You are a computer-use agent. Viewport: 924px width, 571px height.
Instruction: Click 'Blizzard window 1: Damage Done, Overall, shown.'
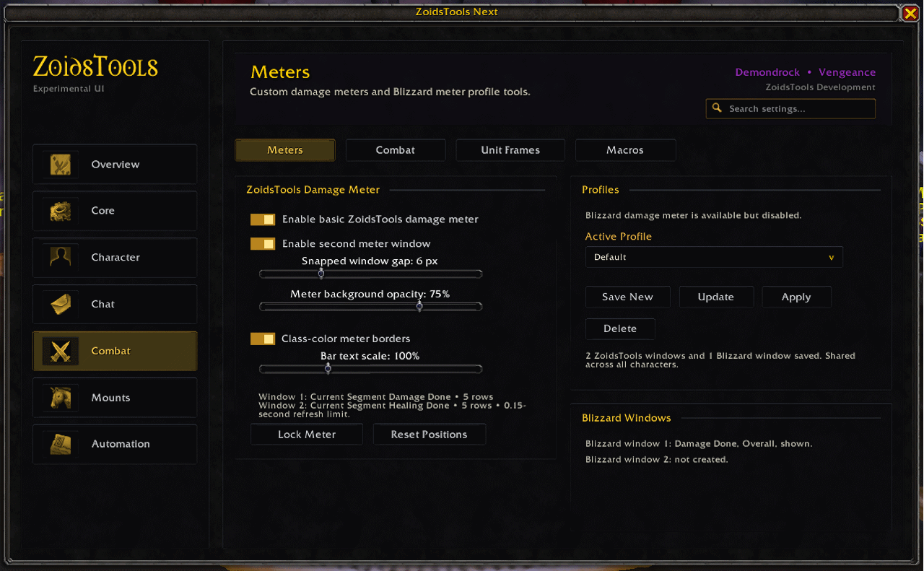pos(699,444)
